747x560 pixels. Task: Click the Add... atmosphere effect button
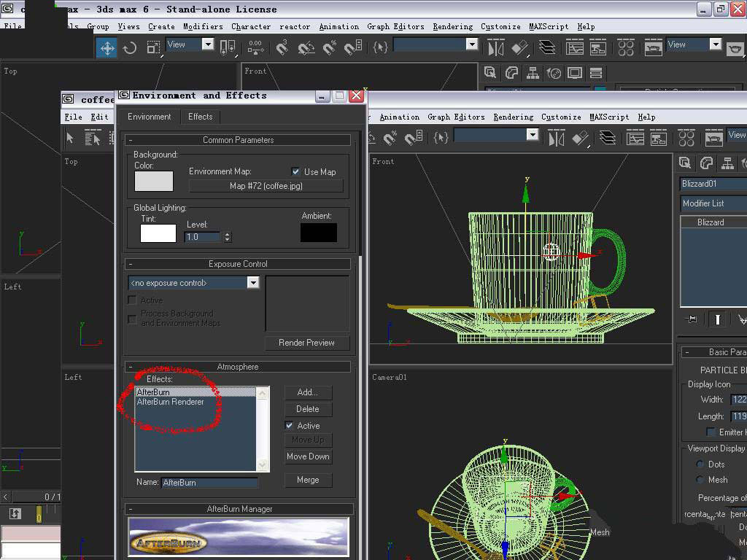pos(307,392)
